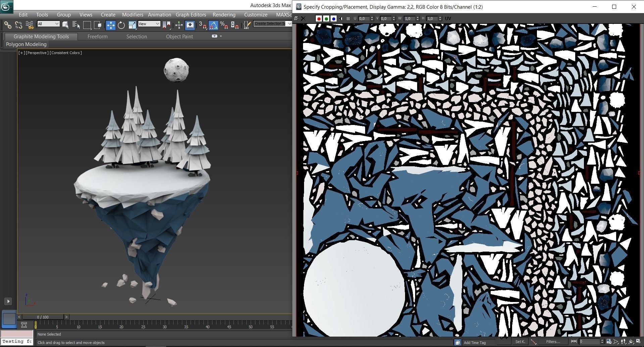Toggle the alpha channel display
This screenshot has width=644, height=347.
point(341,18)
